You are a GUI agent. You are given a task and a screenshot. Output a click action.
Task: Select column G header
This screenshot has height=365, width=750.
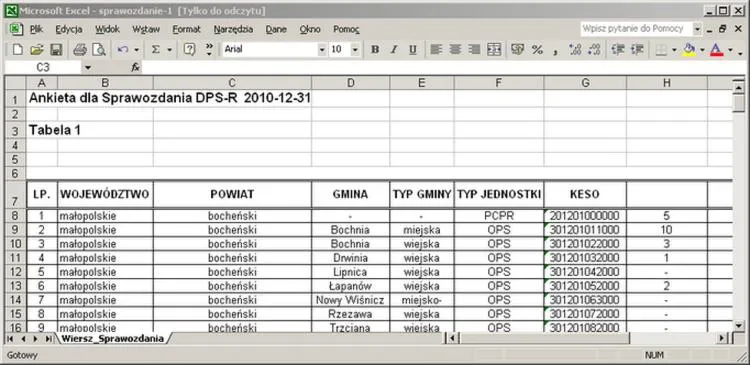pos(585,83)
